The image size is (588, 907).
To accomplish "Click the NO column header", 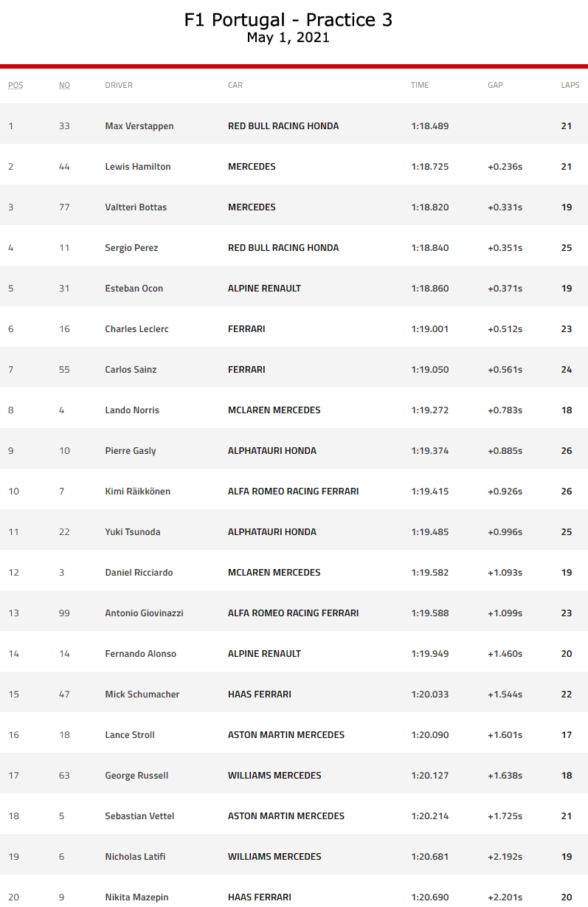I will (x=64, y=85).
